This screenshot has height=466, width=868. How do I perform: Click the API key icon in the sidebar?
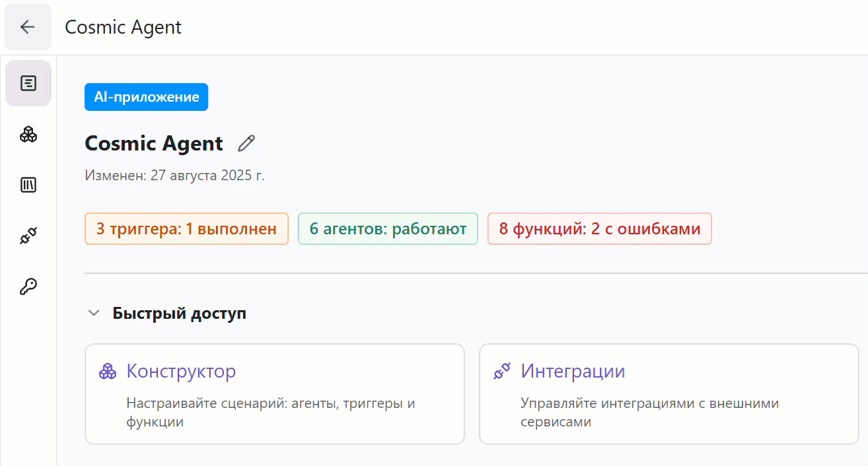coord(28,285)
